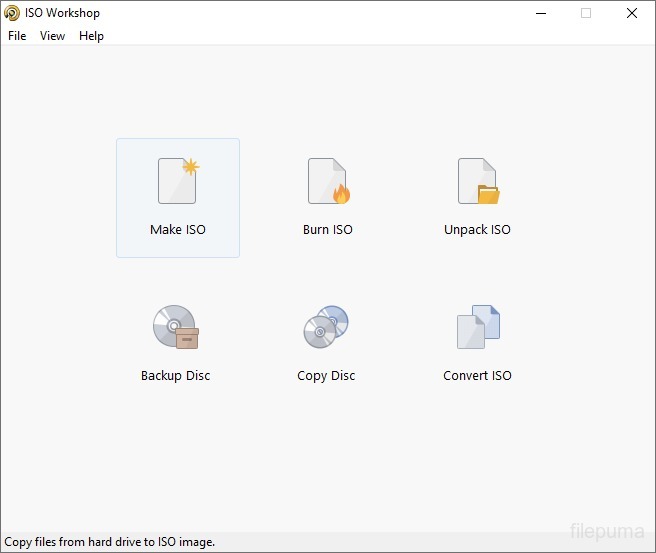The height and width of the screenshot is (553, 656).
Task: Choose the Copy Disc two-discs icon
Action: [x=326, y=327]
